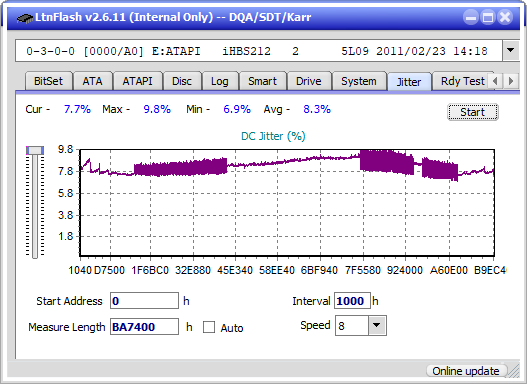The width and height of the screenshot is (527, 384).
Task: Open the Rdy Test tab
Action: click(462, 81)
